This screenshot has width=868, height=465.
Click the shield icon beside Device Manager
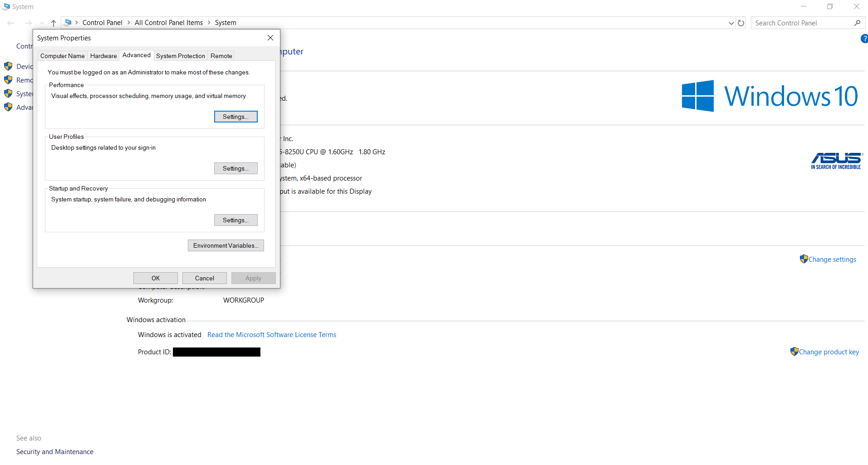click(x=8, y=66)
